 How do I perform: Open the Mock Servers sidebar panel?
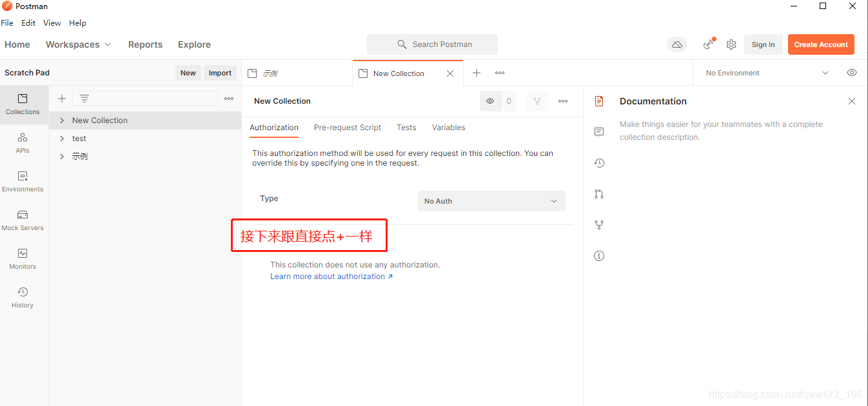point(23,220)
